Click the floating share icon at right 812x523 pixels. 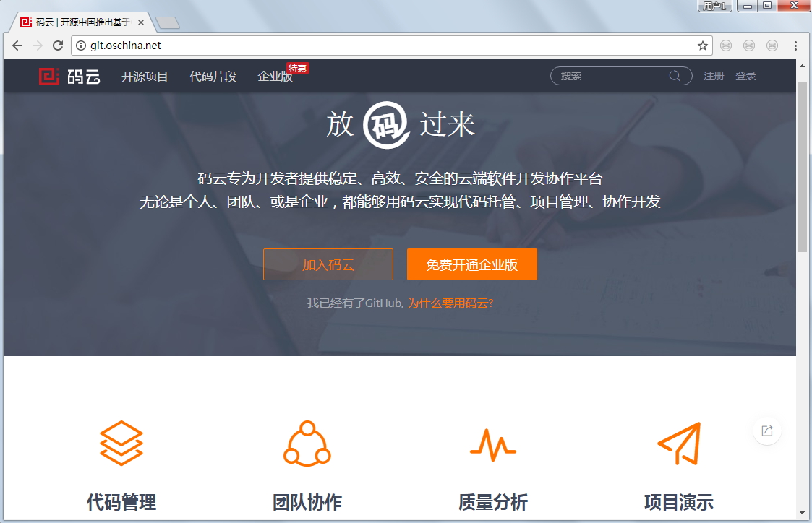pos(767,431)
